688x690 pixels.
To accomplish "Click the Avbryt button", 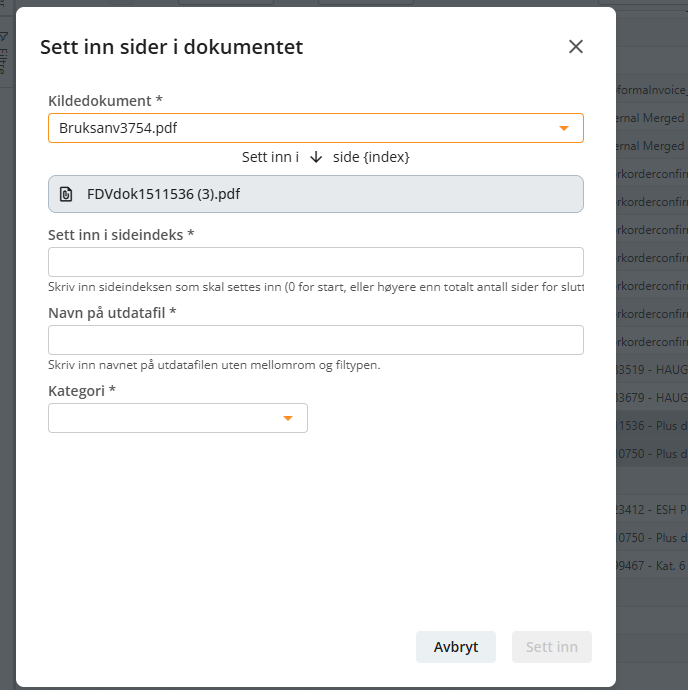I will 456,647.
